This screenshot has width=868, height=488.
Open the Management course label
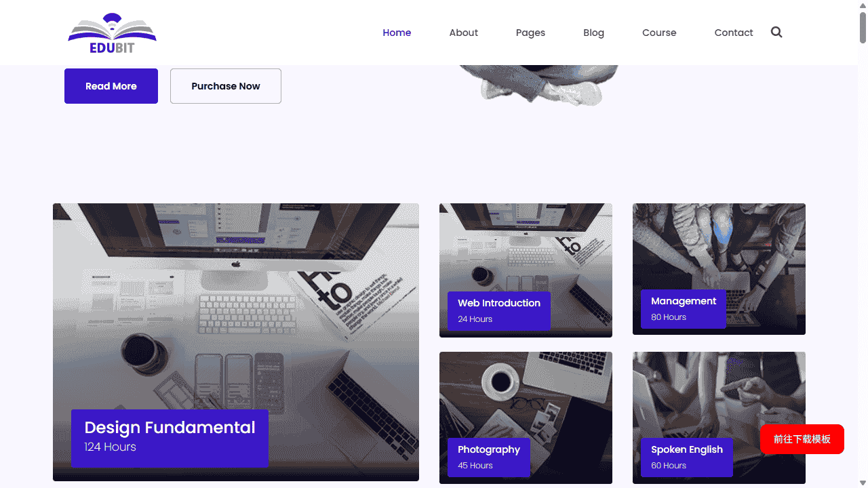(x=683, y=308)
